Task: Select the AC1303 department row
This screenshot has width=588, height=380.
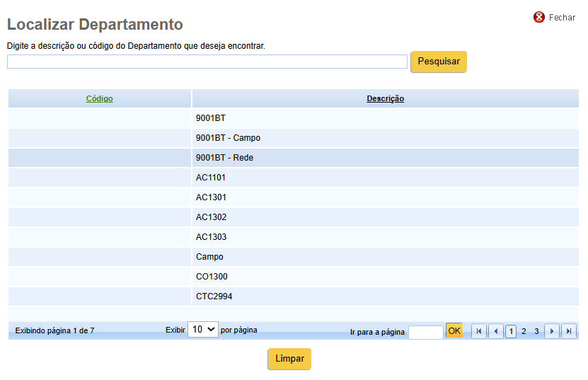Action: coord(293,237)
